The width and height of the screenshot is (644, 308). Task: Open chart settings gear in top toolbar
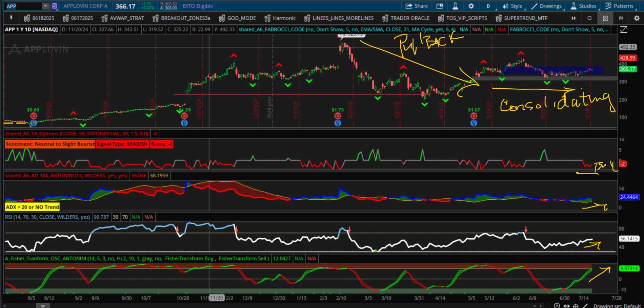click(x=471, y=6)
